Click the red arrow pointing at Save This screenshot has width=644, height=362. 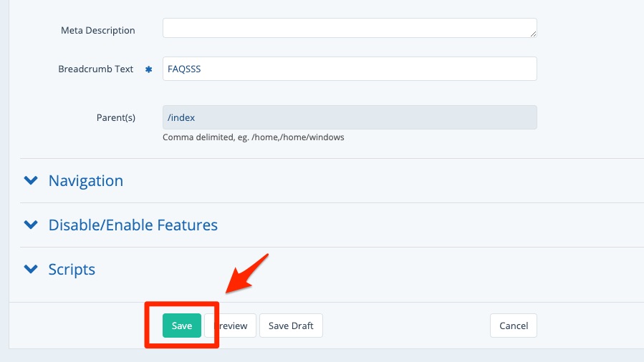coord(246,273)
